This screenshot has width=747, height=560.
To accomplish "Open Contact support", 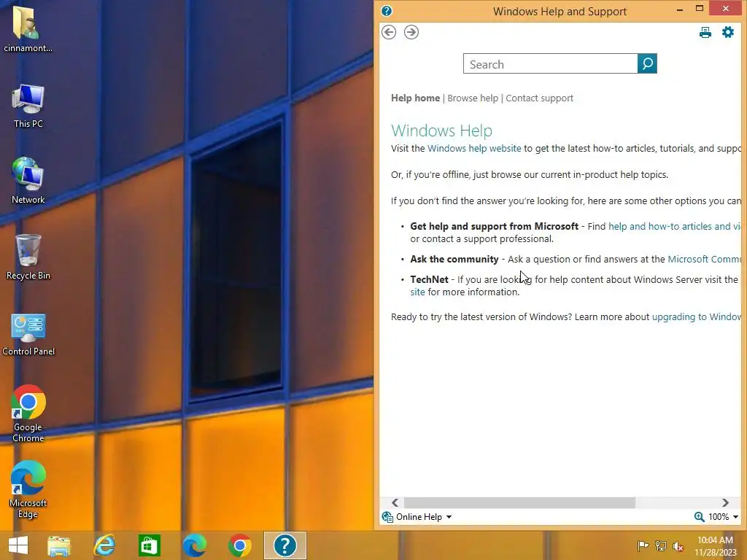I will click(539, 98).
